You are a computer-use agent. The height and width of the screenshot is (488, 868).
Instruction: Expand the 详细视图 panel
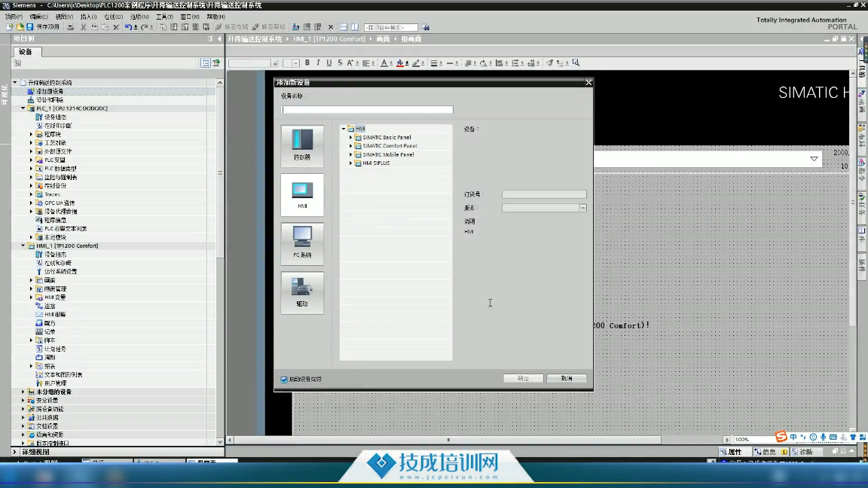15,452
